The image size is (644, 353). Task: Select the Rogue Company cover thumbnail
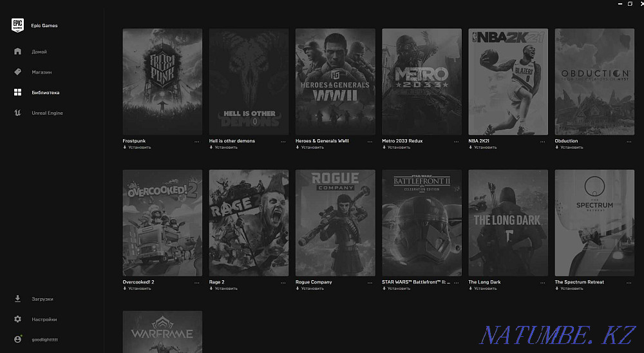tap(335, 223)
